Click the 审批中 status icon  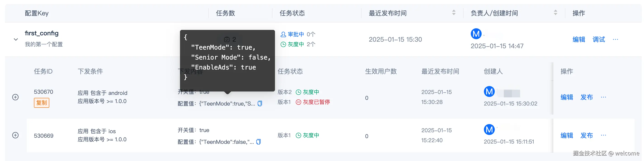[x=283, y=34]
